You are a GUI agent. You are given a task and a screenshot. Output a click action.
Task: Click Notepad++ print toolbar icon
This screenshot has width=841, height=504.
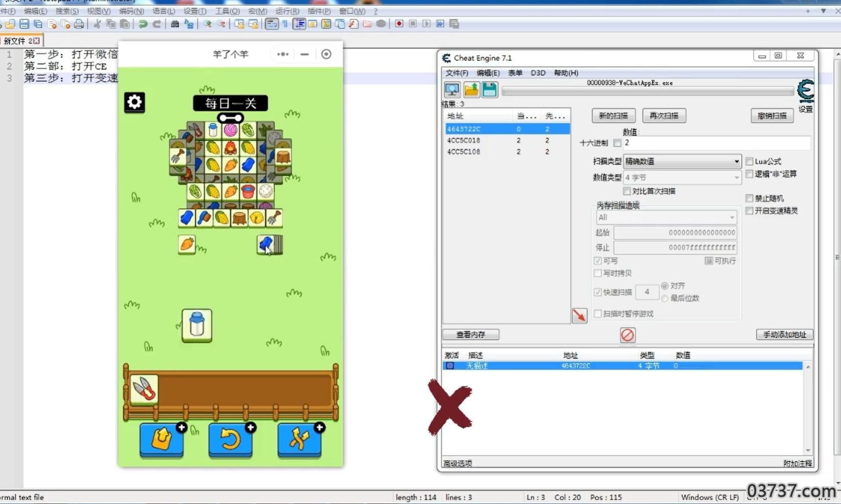(79, 24)
